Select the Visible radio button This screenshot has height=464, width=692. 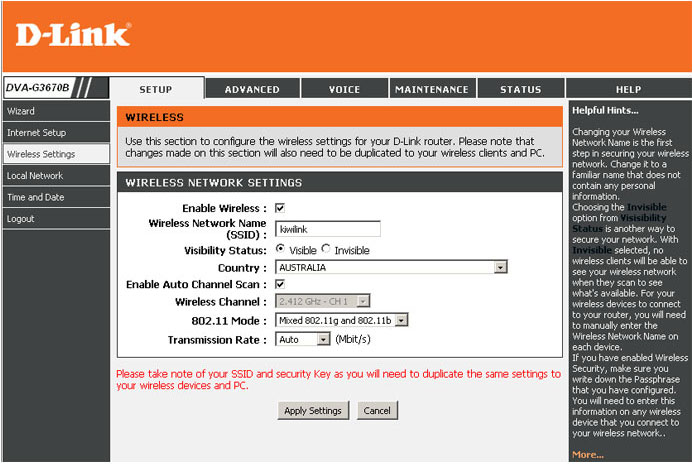(x=280, y=249)
